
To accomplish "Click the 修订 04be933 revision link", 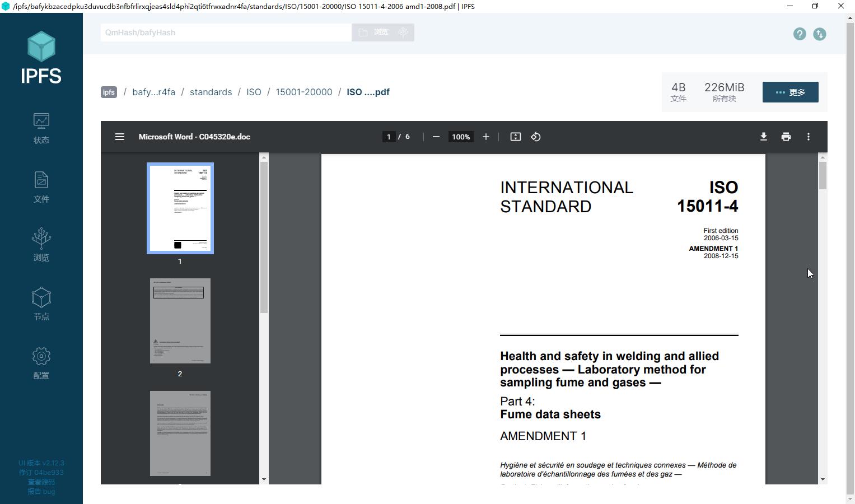I will 41,473.
